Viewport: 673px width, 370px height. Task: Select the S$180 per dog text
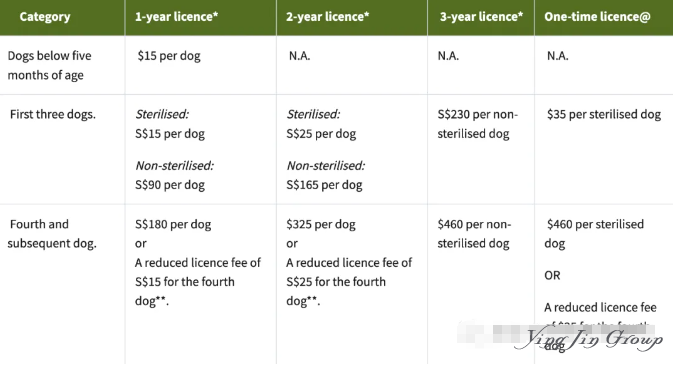[x=173, y=224]
